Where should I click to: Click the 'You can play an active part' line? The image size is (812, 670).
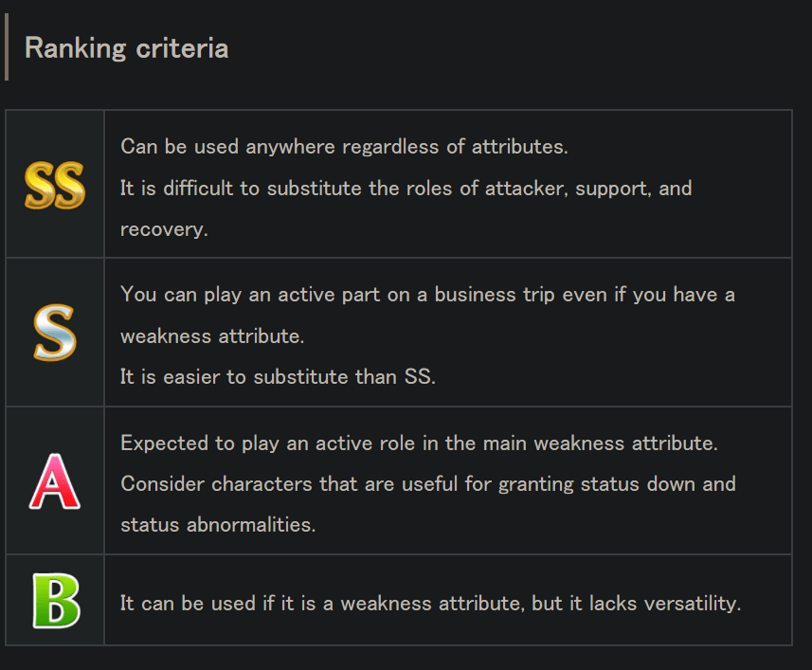427,295
